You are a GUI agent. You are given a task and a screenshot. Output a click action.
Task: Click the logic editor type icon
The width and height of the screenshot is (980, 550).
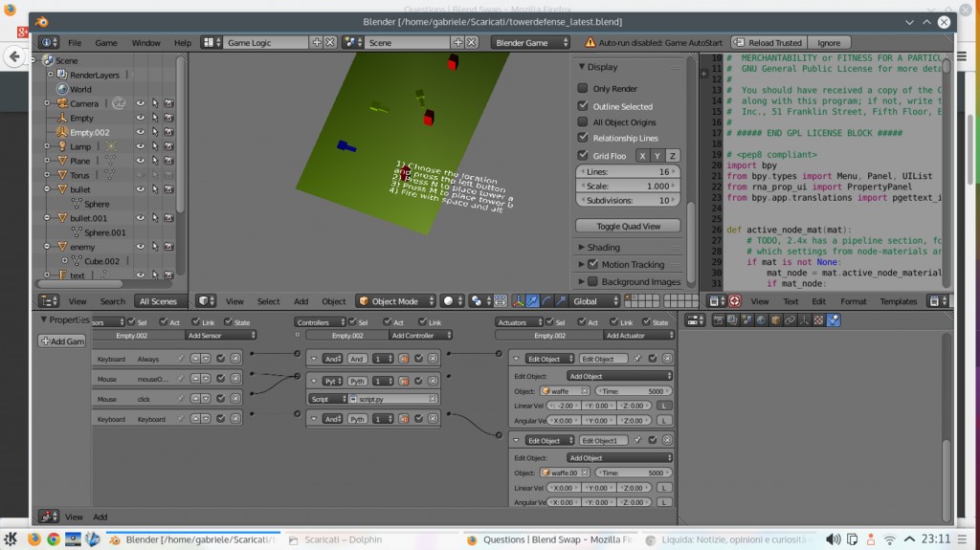pos(48,517)
